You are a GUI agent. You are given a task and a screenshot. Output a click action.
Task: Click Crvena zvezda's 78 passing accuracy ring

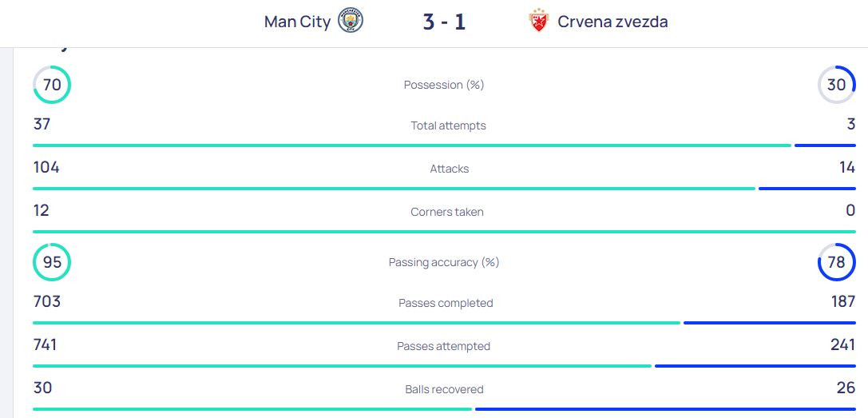[836, 261]
